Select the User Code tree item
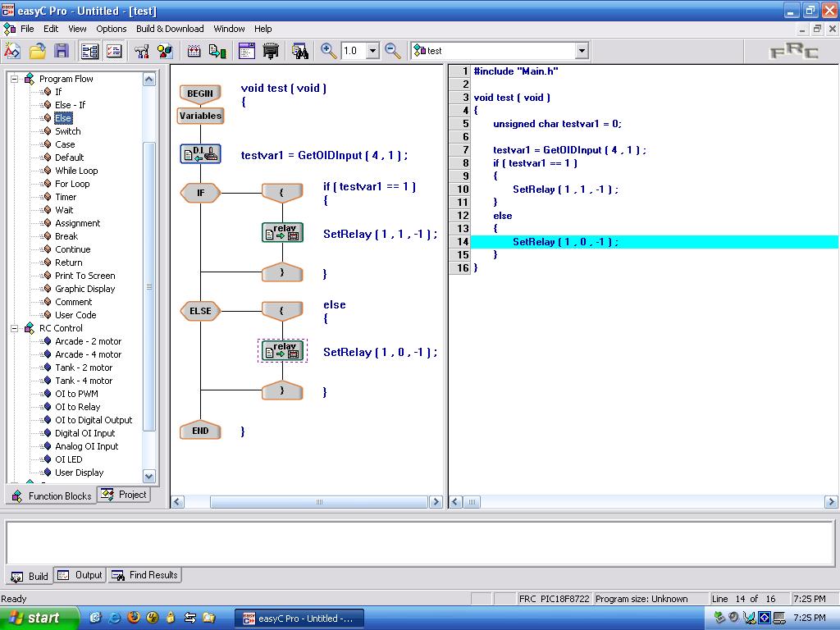Image resolution: width=840 pixels, height=630 pixels. coord(75,315)
